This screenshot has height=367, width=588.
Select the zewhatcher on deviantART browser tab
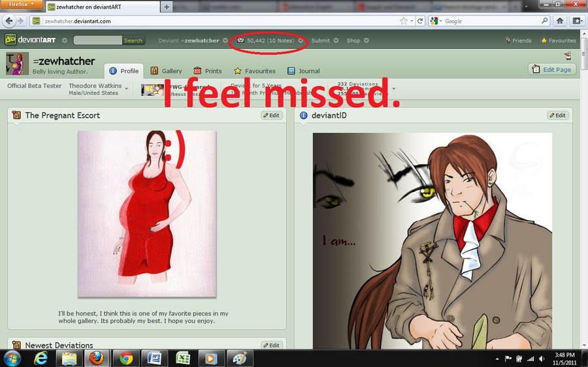(x=103, y=7)
